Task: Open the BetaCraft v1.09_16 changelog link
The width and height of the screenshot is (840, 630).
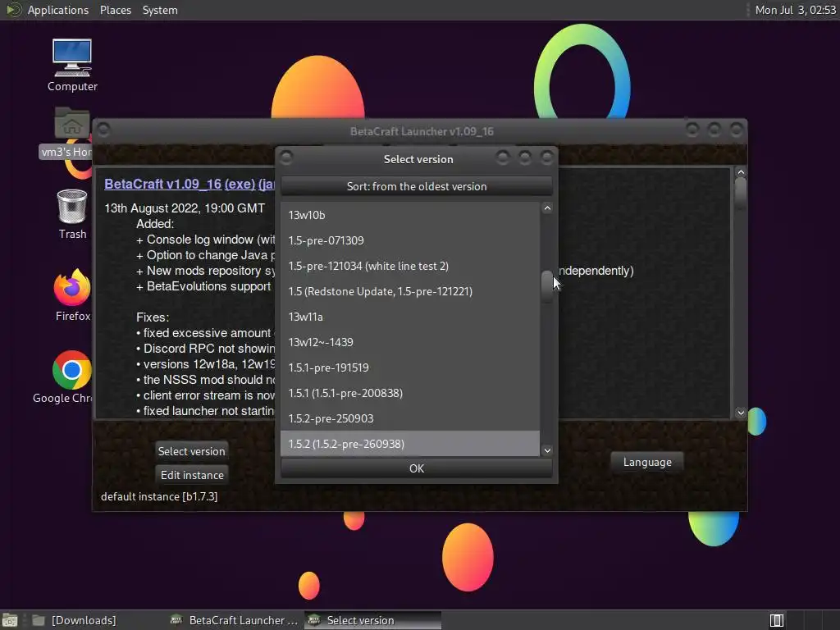Action: point(163,184)
